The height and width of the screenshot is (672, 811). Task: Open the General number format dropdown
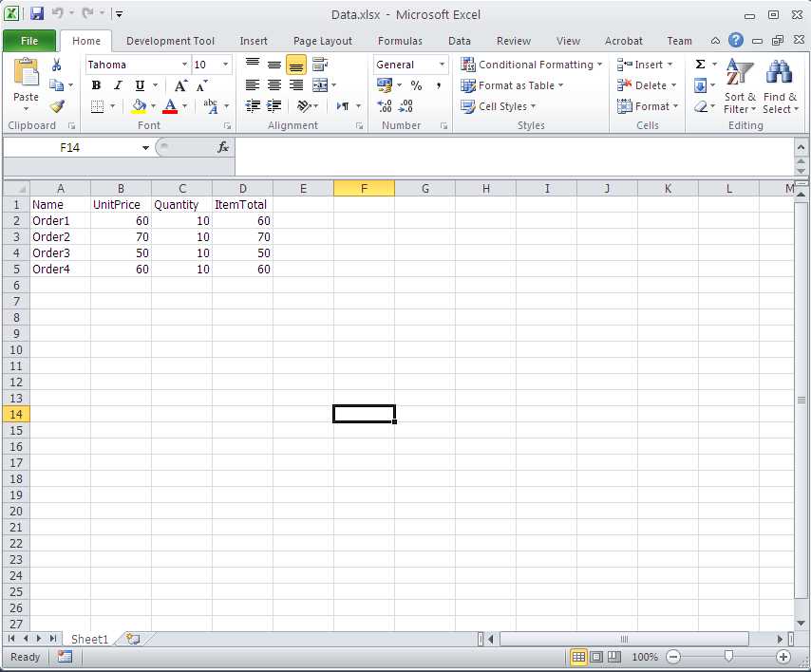click(x=442, y=65)
